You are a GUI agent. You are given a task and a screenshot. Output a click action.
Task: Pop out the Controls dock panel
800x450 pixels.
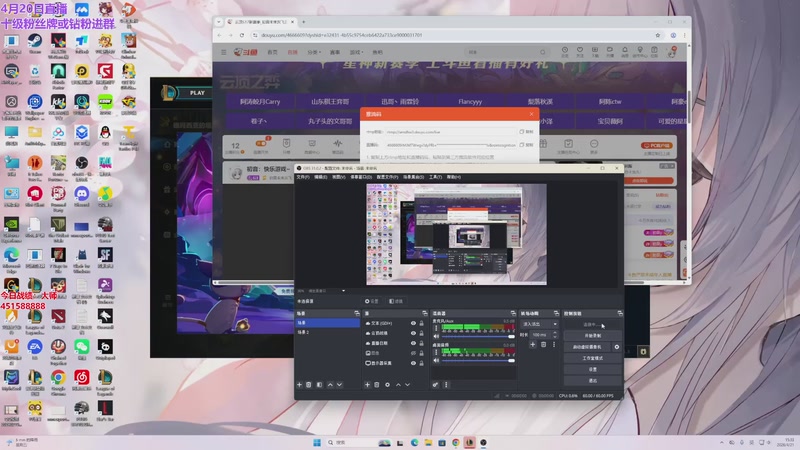click(x=620, y=313)
